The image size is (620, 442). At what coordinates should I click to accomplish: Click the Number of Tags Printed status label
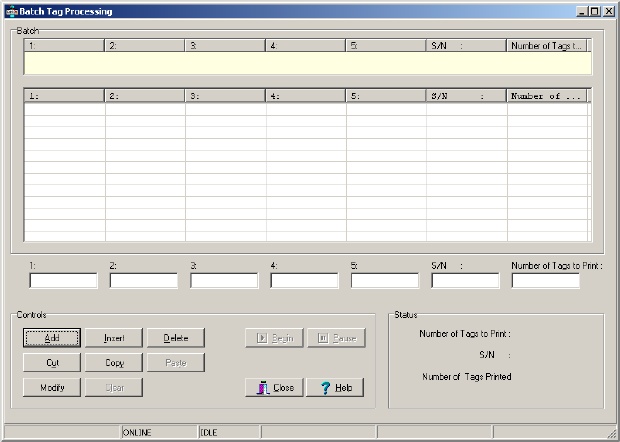(x=467, y=376)
